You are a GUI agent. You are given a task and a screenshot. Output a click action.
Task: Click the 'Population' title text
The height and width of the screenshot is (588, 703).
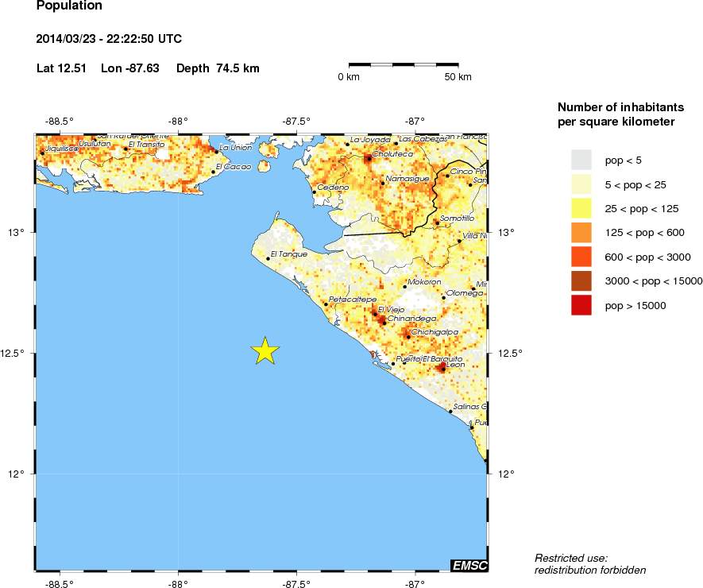pyautogui.click(x=69, y=6)
